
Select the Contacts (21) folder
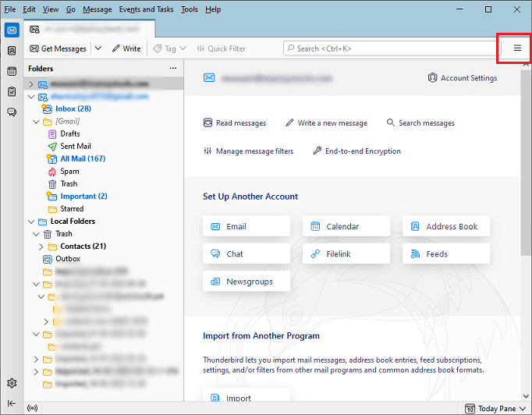(x=83, y=247)
